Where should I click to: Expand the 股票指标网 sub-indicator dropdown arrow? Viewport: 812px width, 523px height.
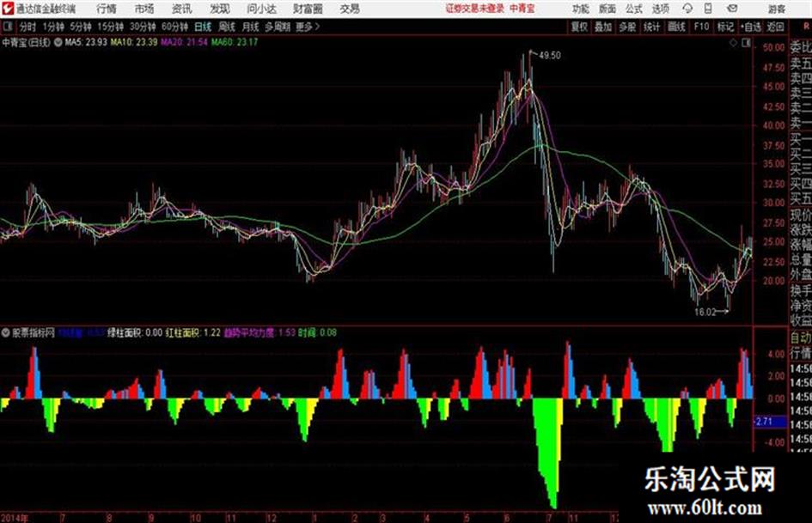point(5,332)
